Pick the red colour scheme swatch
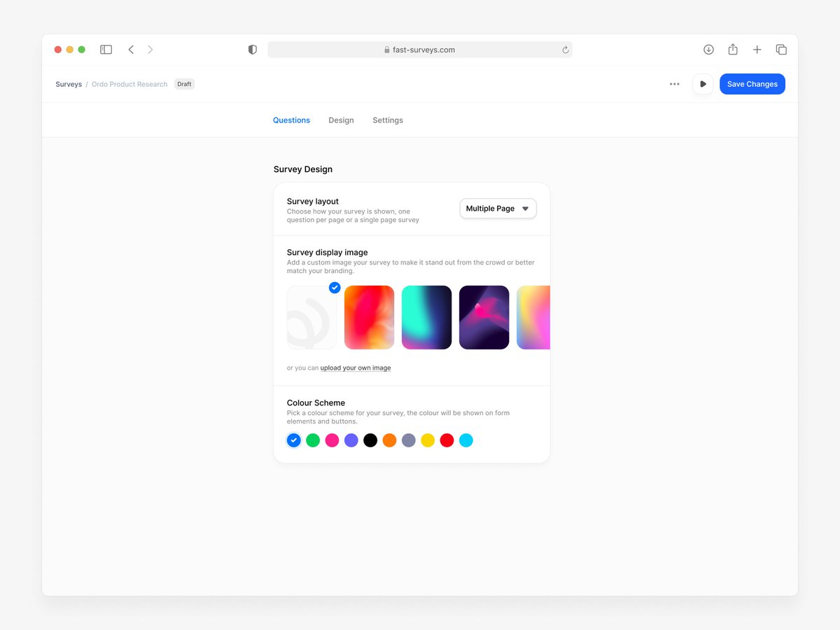840x630 pixels. click(x=447, y=440)
